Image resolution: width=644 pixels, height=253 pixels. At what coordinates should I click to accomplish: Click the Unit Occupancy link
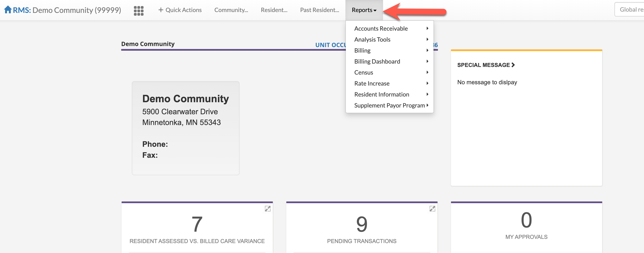pos(330,45)
